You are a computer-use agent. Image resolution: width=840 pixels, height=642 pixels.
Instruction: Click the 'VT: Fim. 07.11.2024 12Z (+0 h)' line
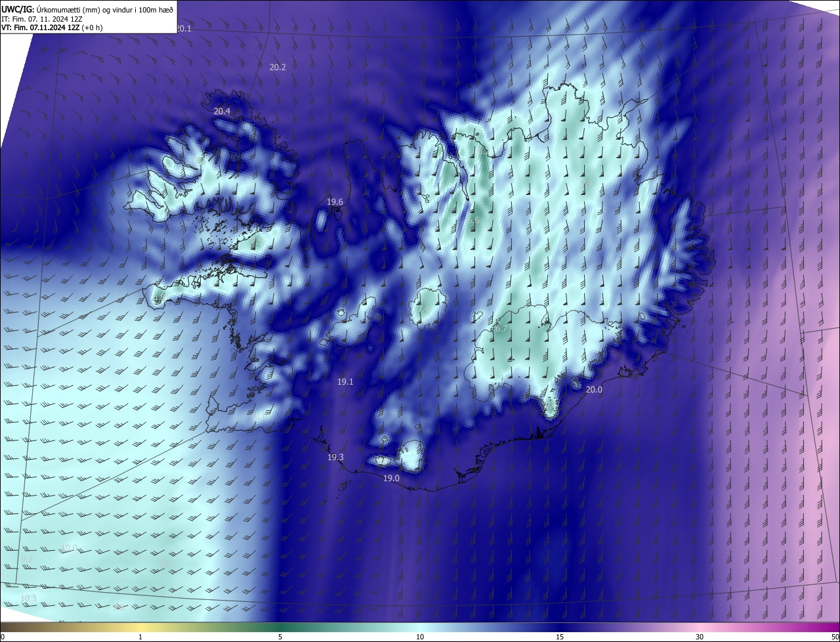51,28
